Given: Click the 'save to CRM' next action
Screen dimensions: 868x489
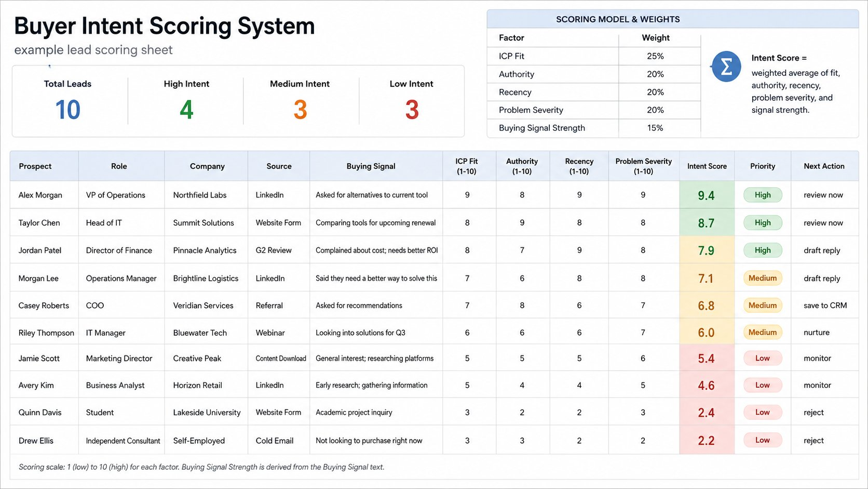Looking at the screenshot, I should pyautogui.click(x=825, y=306).
